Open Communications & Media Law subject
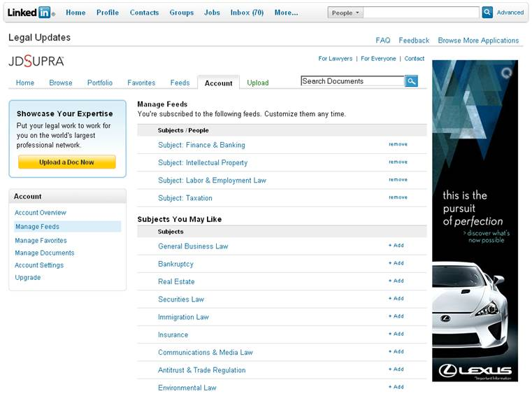 [206, 352]
